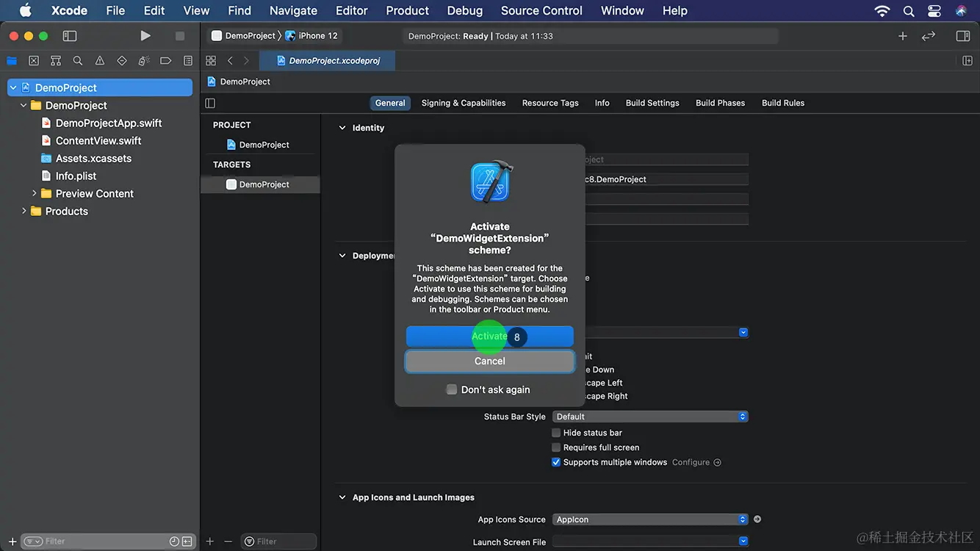980x551 pixels.
Task: Open the Product menu
Action: (x=407, y=10)
